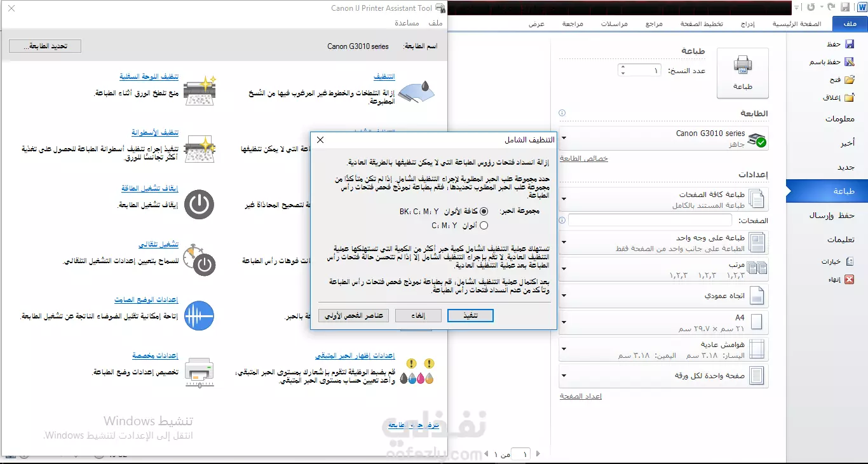This screenshot has width=868, height=464.
Task: Click 'إيقاف تشغيل الطاقة' link
Action: [150, 189]
